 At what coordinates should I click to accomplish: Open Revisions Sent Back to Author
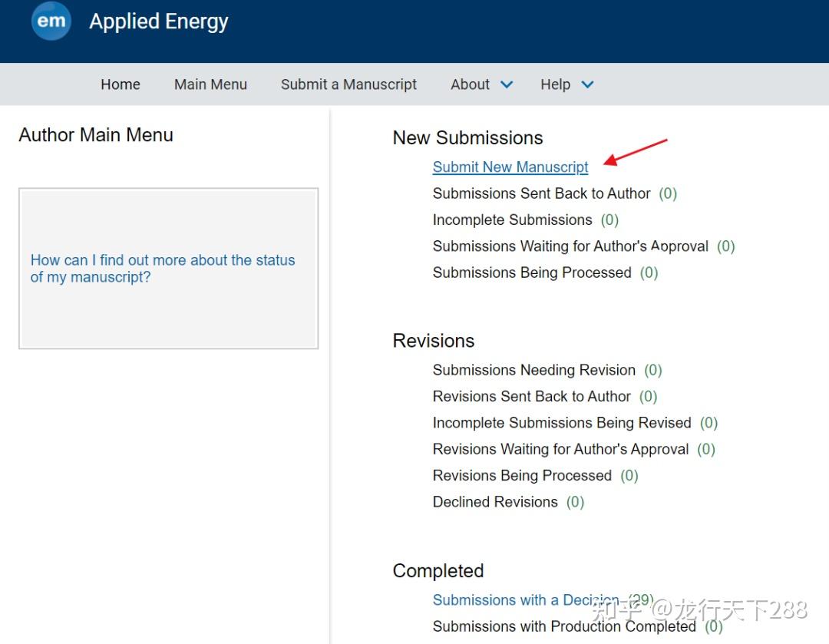tap(531, 397)
